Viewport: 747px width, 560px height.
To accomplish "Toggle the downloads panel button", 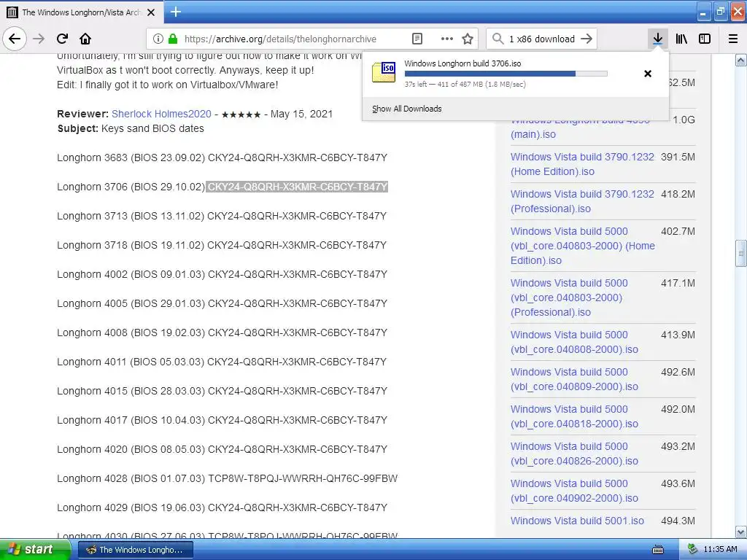I will 657,39.
